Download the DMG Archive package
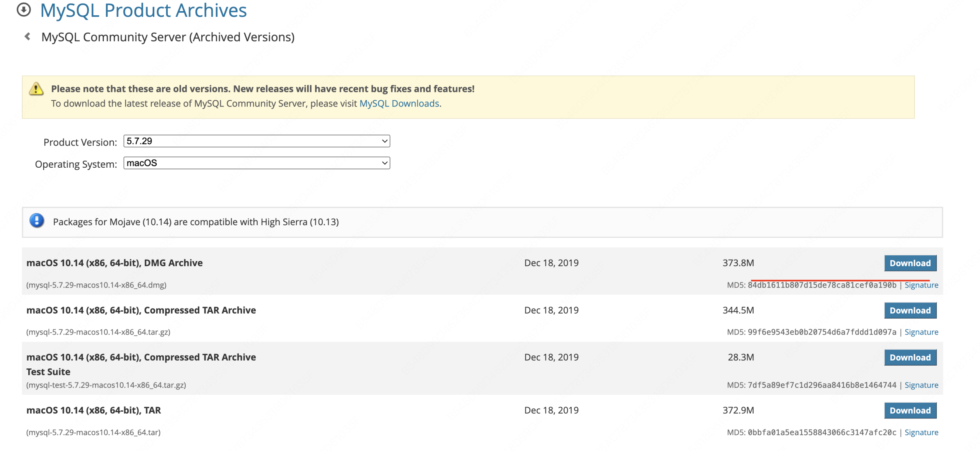This screenshot has height=451, width=980. pyautogui.click(x=910, y=263)
